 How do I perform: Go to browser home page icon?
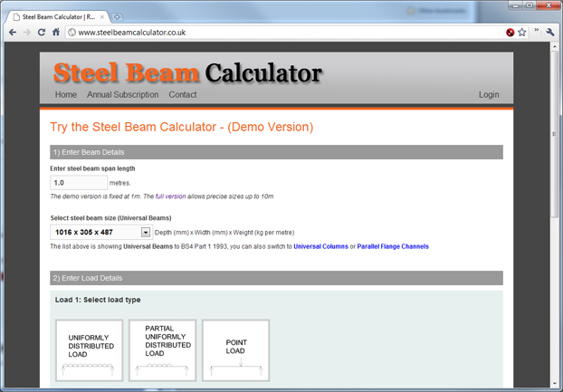pyautogui.click(x=56, y=32)
